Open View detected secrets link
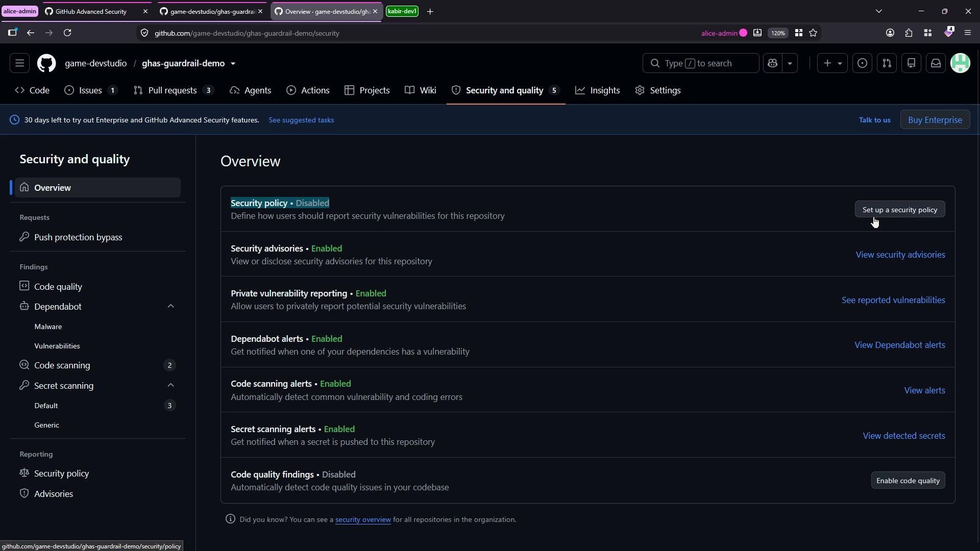The image size is (980, 551). 904,436
